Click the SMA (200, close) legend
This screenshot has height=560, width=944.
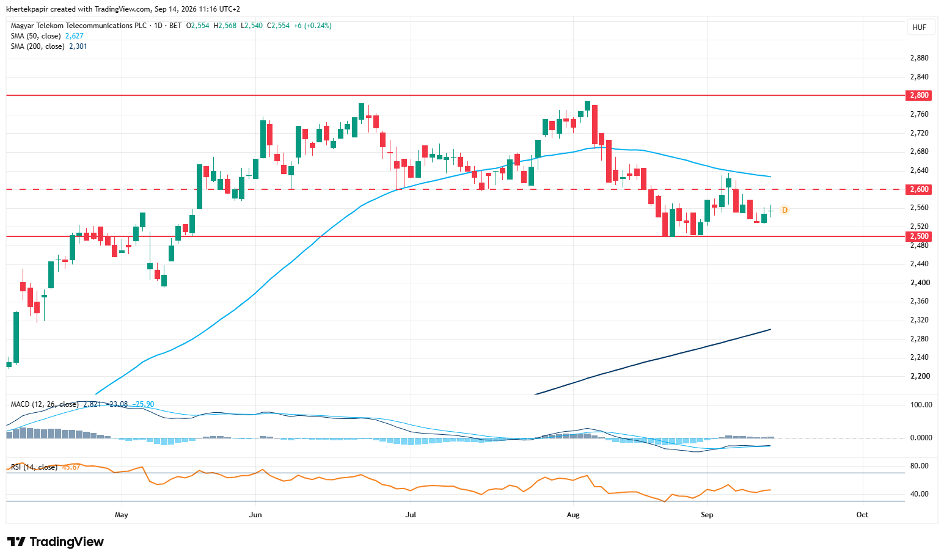pos(38,46)
